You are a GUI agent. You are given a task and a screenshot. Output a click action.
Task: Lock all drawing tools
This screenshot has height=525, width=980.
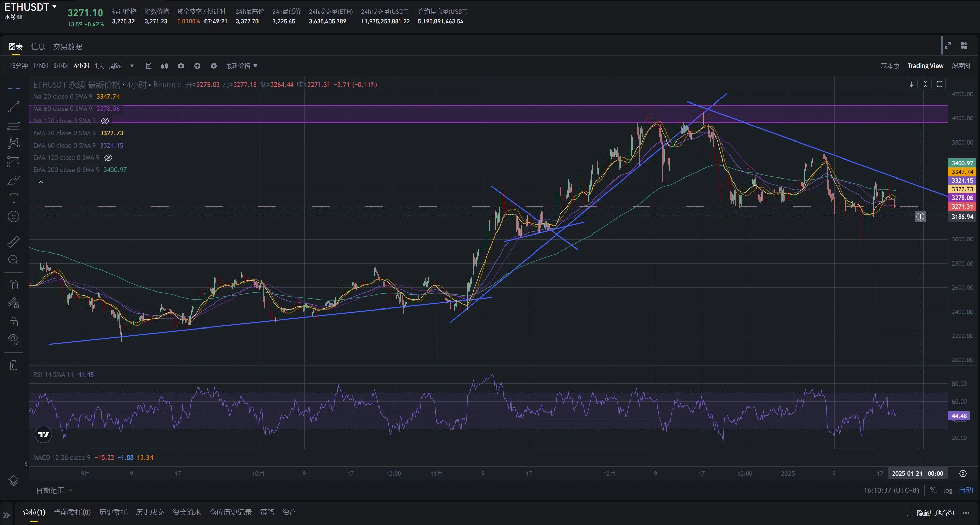coord(14,322)
